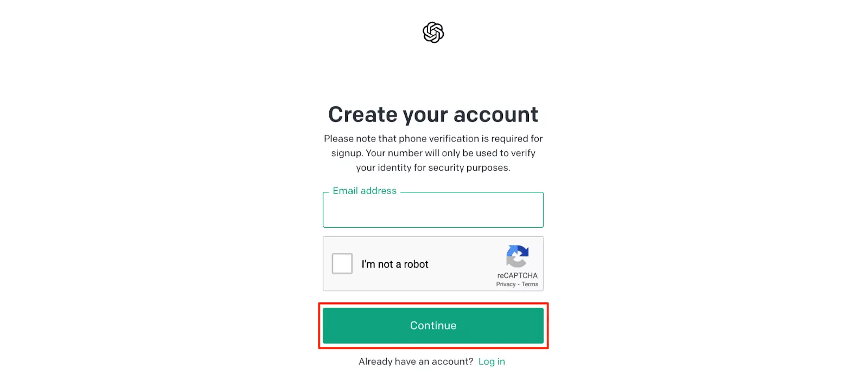Image resolution: width=868 pixels, height=374 pixels.
Task: Click the reCAPTCHA brand text
Action: click(517, 275)
